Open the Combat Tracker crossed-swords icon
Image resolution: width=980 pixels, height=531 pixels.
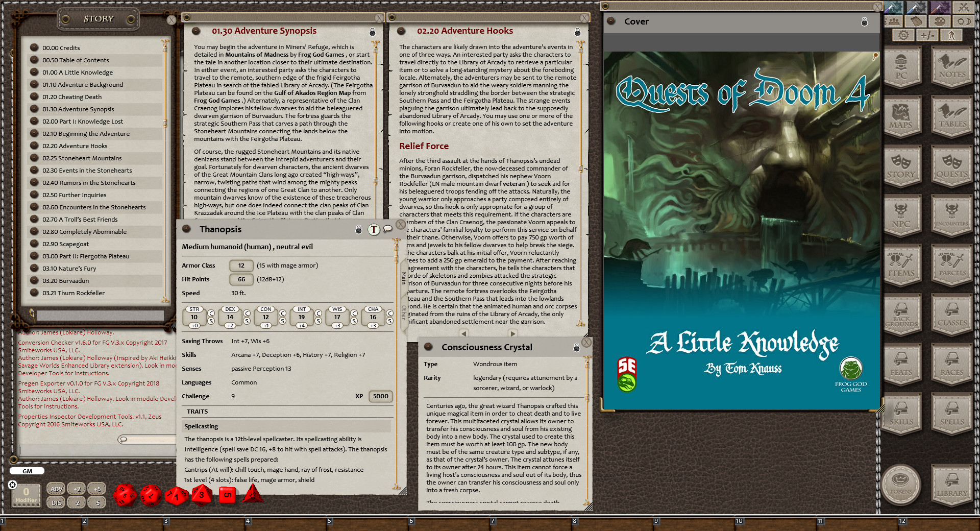pyautogui.click(x=964, y=7)
